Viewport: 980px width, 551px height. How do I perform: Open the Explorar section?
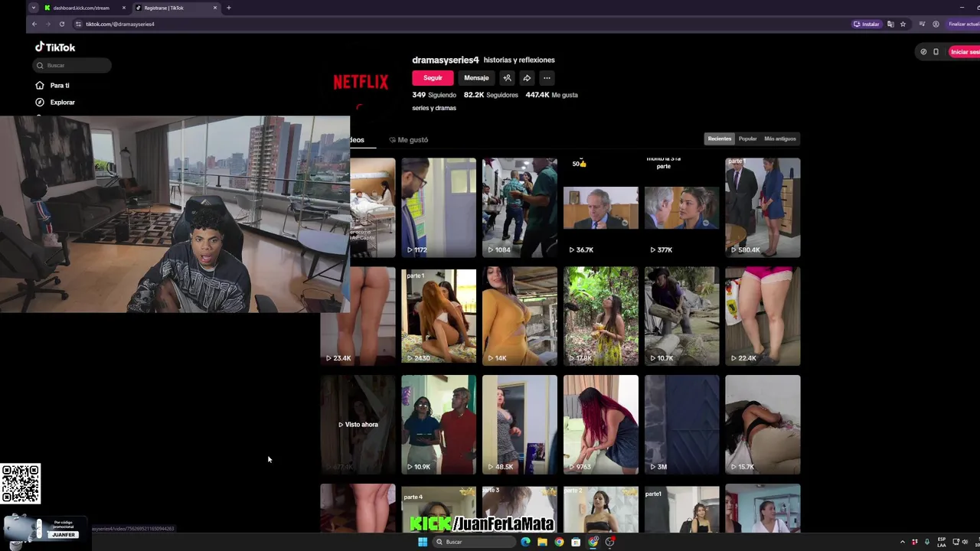pyautogui.click(x=55, y=102)
